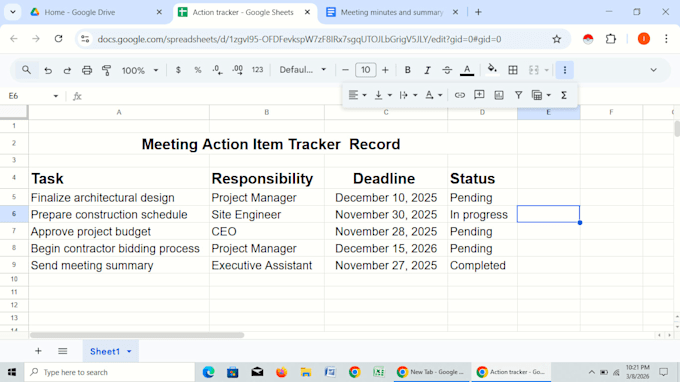The height and width of the screenshot is (382, 680).
Task: Insert a comment
Action: tap(479, 95)
